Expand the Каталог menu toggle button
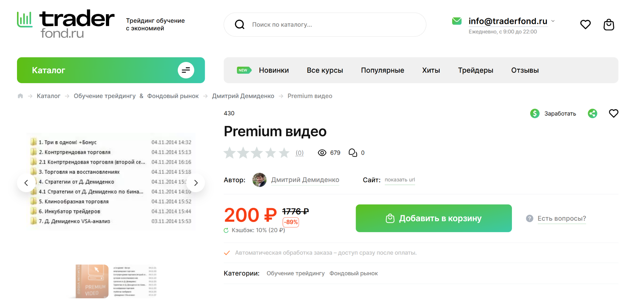This screenshot has width=644, height=308. click(x=186, y=70)
